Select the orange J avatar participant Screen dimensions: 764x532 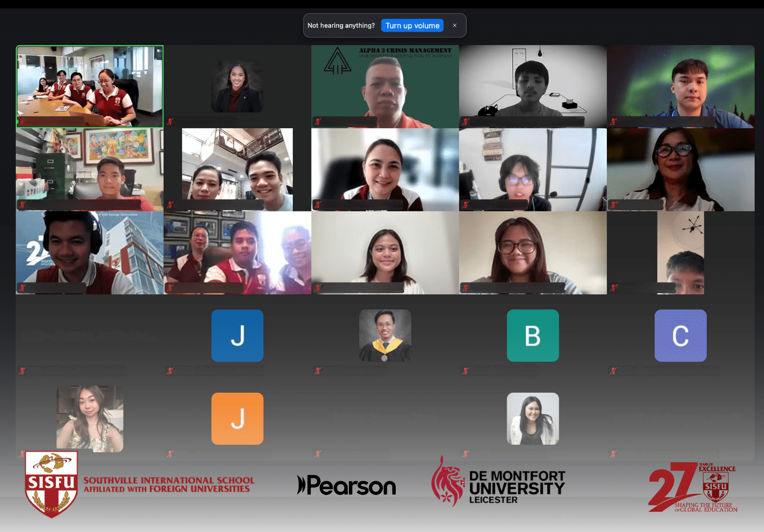click(237, 419)
